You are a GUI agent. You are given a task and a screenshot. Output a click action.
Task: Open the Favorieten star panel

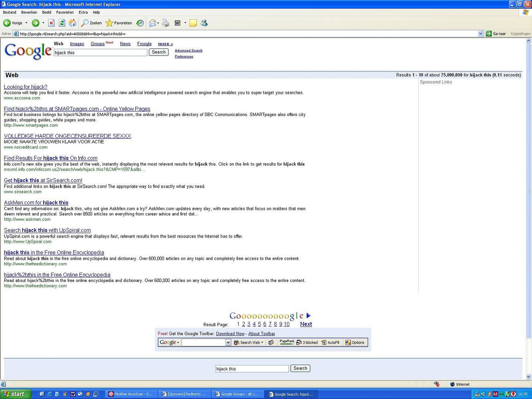pyautogui.click(x=119, y=23)
